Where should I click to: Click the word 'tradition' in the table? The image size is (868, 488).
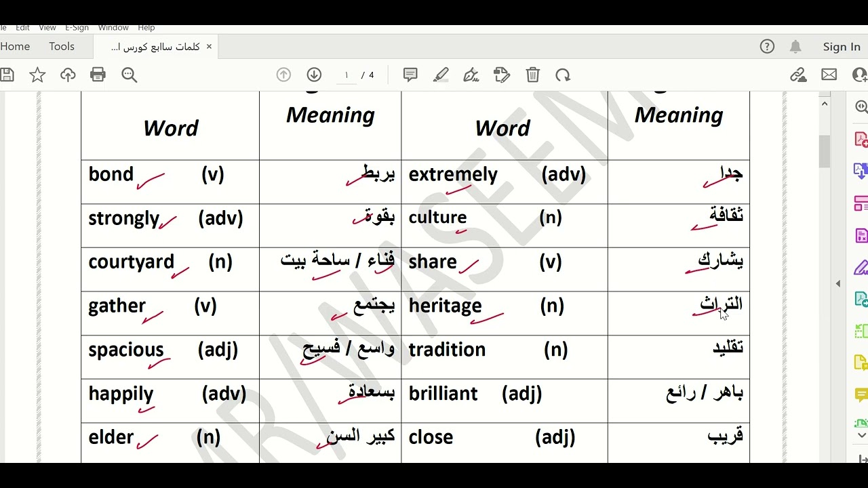pyautogui.click(x=448, y=350)
